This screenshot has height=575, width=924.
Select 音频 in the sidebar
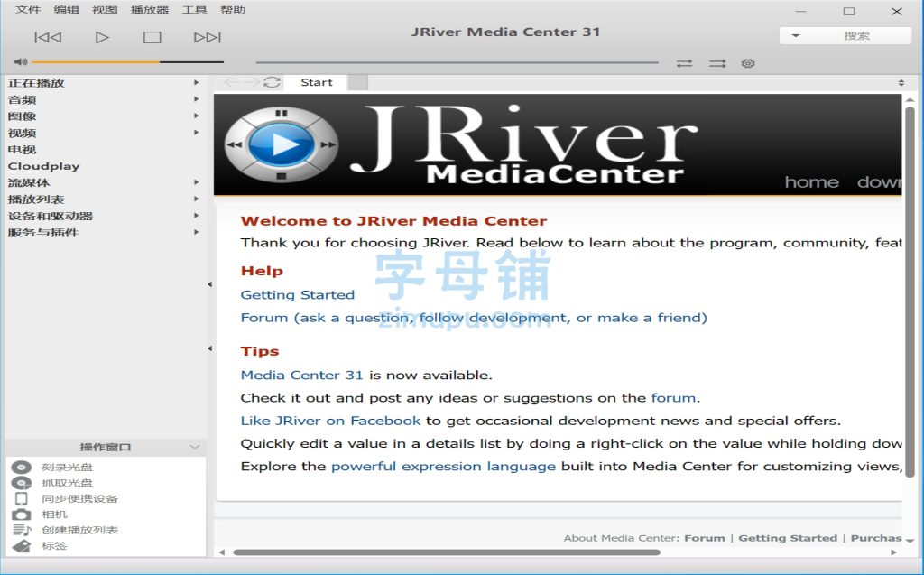(x=22, y=99)
